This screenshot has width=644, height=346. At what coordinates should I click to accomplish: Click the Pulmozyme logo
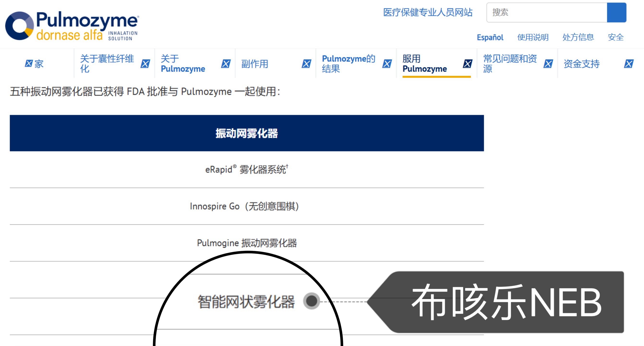pyautogui.click(x=72, y=26)
